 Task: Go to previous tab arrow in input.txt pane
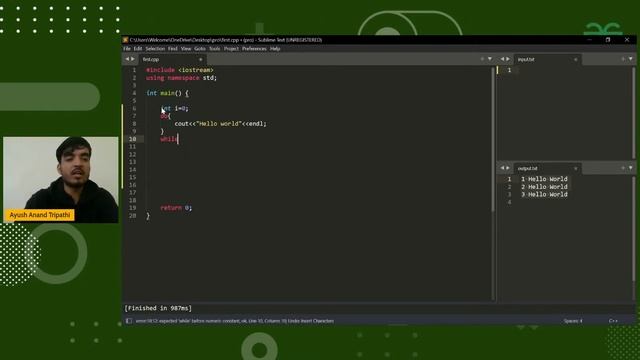(x=502, y=59)
